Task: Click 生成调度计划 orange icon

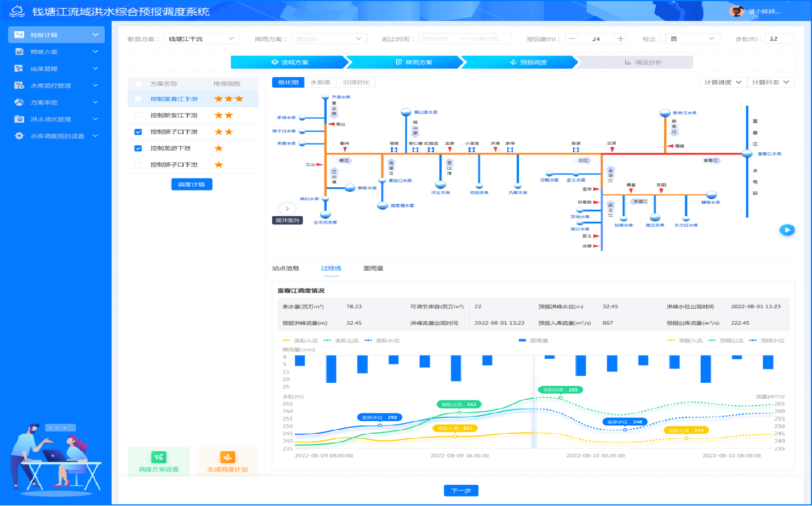Action: tap(227, 457)
